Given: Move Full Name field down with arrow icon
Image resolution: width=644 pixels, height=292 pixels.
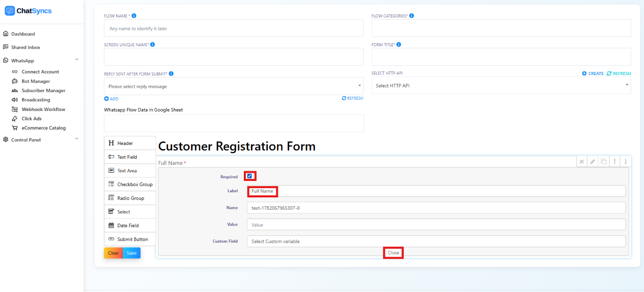Looking at the screenshot, I should (x=625, y=161).
